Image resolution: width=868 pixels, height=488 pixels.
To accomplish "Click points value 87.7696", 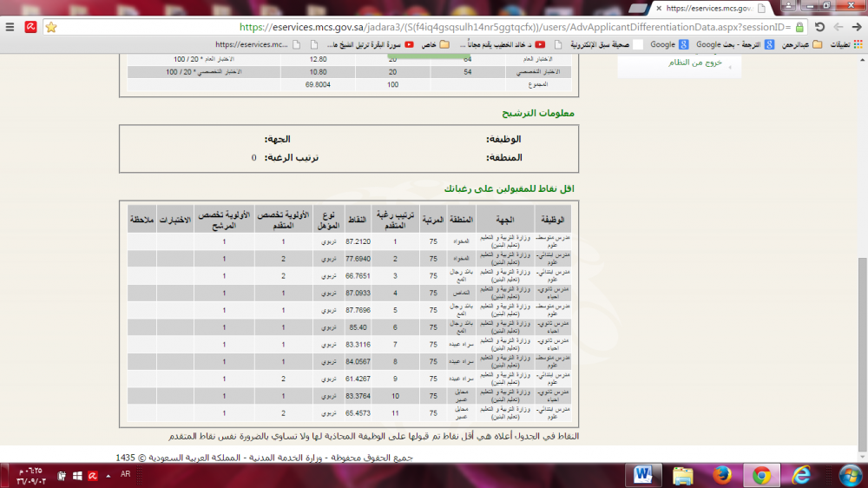I will (x=358, y=310).
